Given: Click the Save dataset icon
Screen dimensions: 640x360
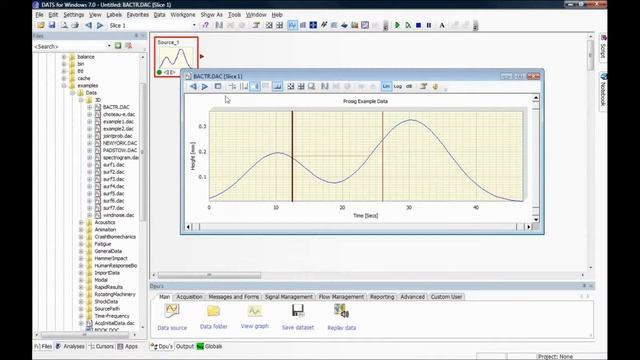Looking at the screenshot, I should click(x=298, y=311).
